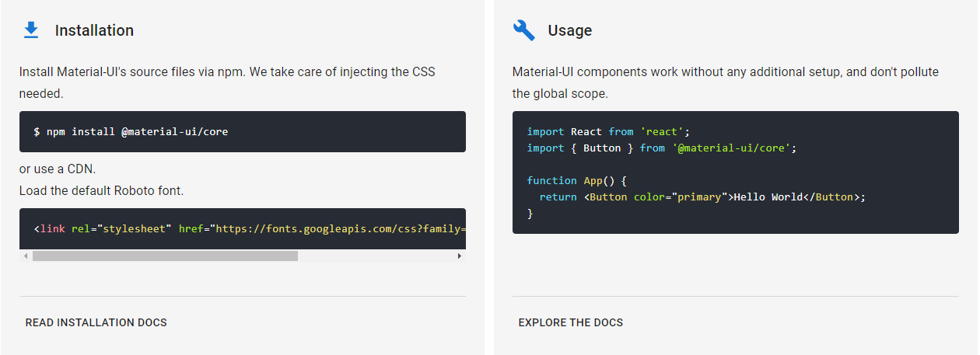Click "Load the default Roboto font." text
This screenshot has height=355, width=980.
point(102,190)
